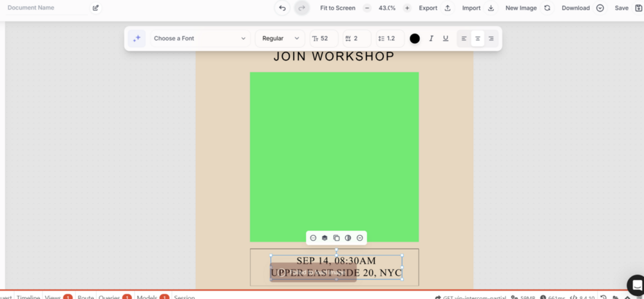Open the Timeline tab in debug bar
The height and width of the screenshot is (299, 644).
click(x=28, y=297)
